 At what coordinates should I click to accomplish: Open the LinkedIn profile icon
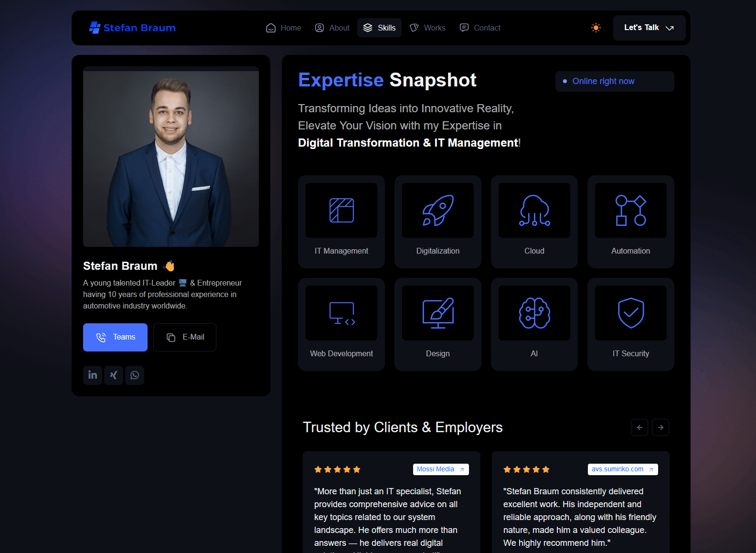[93, 375]
